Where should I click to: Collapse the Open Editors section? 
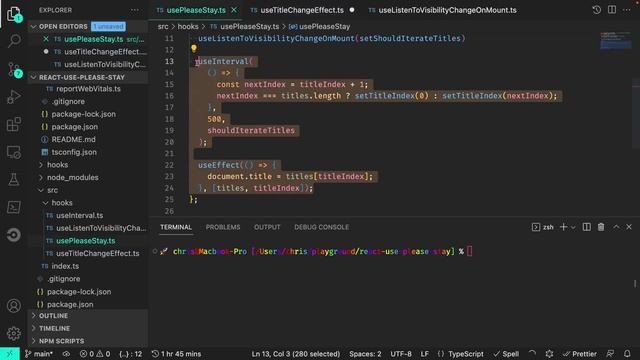tap(33, 27)
